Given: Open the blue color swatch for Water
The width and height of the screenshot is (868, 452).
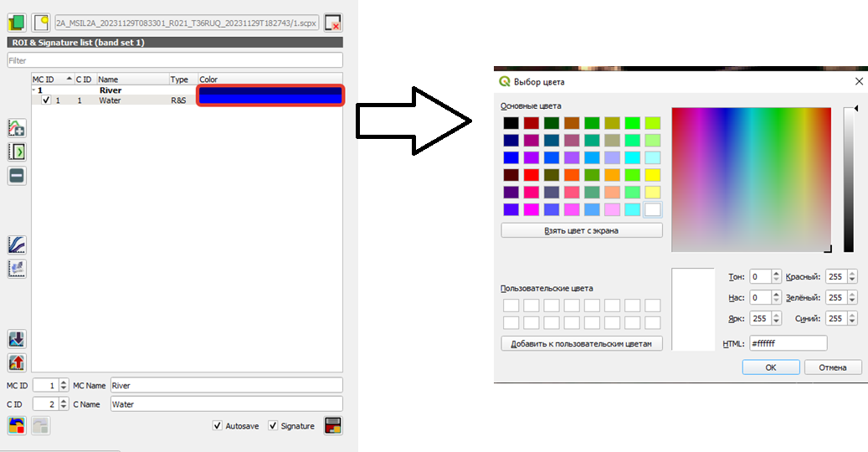Looking at the screenshot, I should 270,95.
